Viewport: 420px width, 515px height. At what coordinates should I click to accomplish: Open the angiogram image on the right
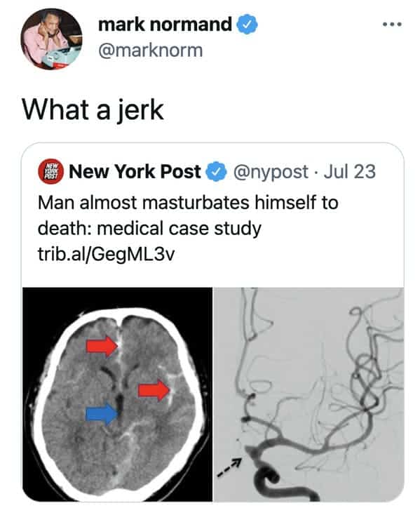tap(309, 394)
